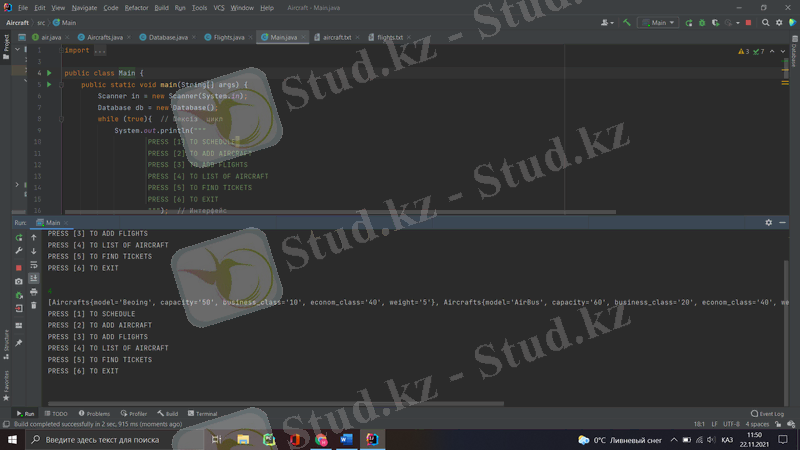Click the Build project hammer icon
The height and width of the screenshot is (450, 800).
pos(627,22)
